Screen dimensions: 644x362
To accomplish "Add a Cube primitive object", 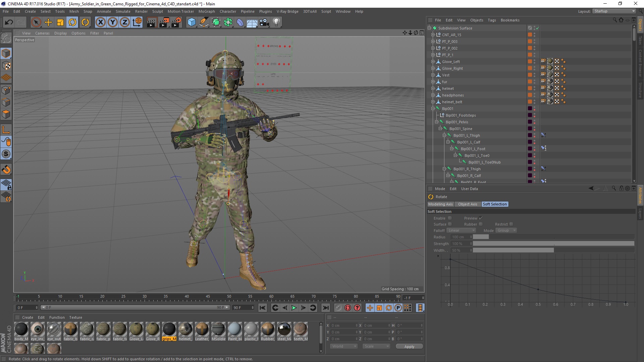I will click(192, 22).
